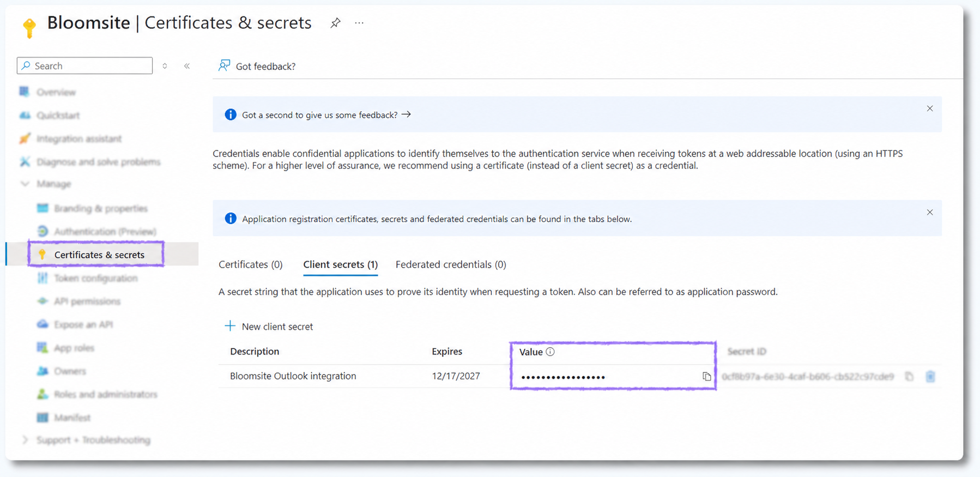980x477 pixels.
Task: Click the Description column header
Action: [255, 352]
